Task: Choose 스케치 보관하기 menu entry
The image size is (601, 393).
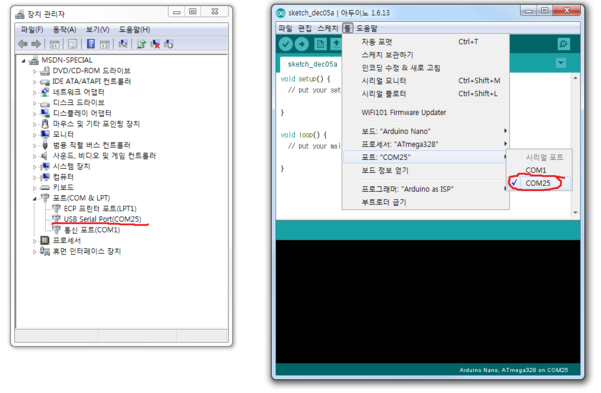Action: click(425, 55)
